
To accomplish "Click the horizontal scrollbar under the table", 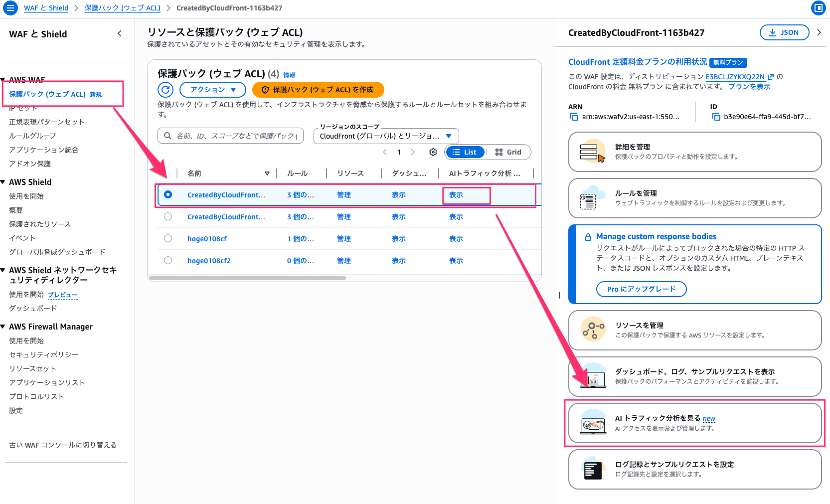I will 248,278.
